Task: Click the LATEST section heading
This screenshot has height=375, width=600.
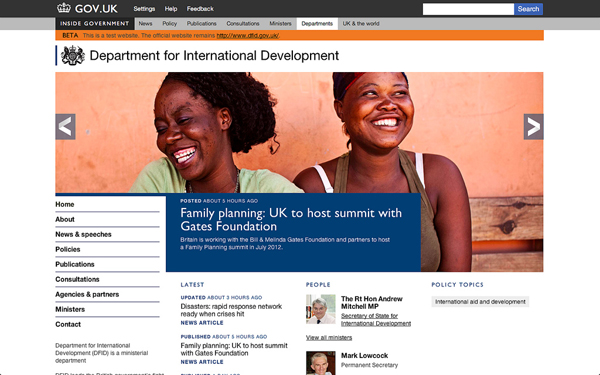Action: tap(192, 285)
